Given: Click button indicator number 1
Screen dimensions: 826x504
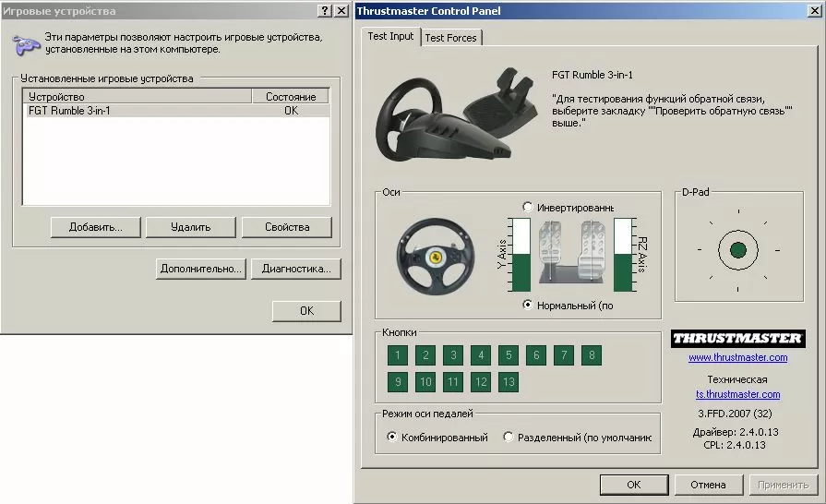Looking at the screenshot, I should [x=397, y=355].
